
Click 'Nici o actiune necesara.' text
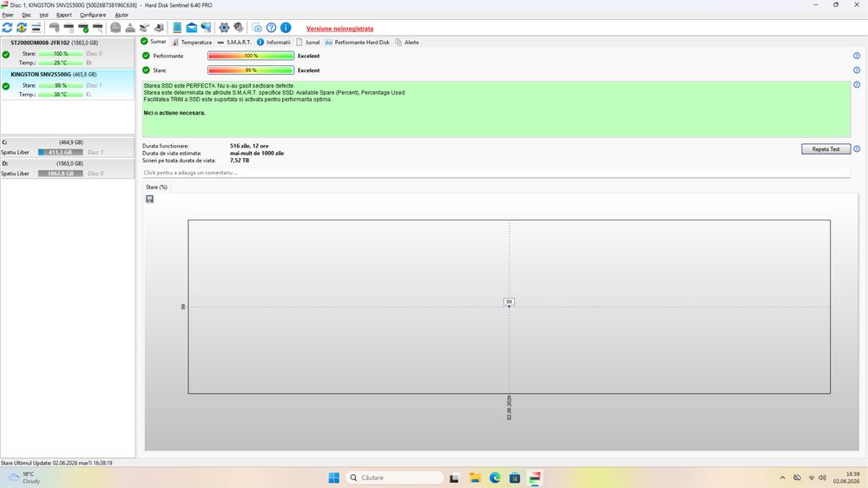(x=174, y=113)
